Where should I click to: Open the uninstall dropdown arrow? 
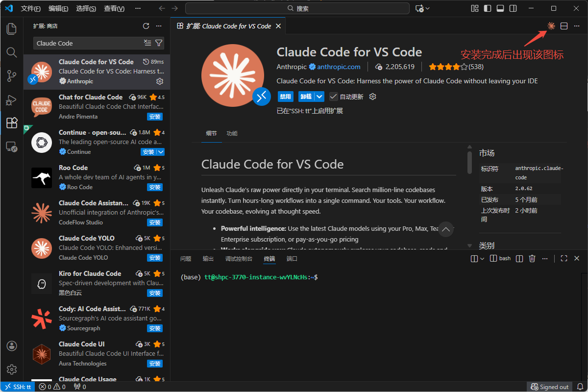click(x=319, y=97)
